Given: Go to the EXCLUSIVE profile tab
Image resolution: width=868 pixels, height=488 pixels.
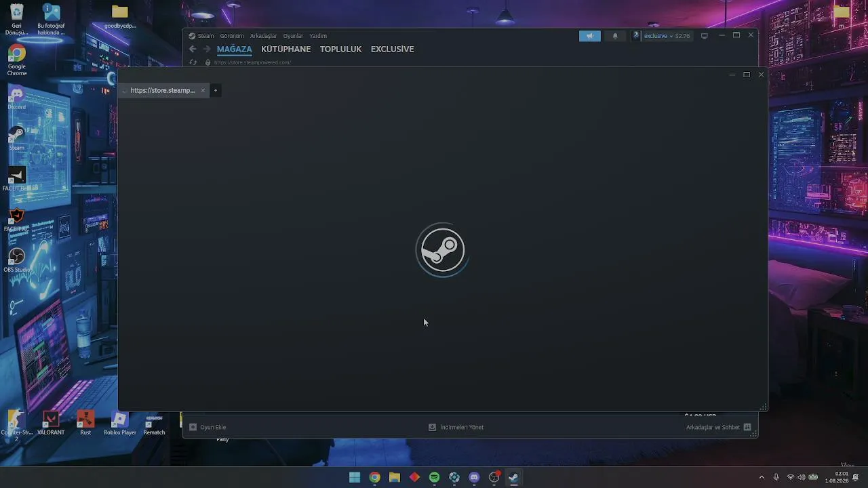Looking at the screenshot, I should (x=392, y=49).
